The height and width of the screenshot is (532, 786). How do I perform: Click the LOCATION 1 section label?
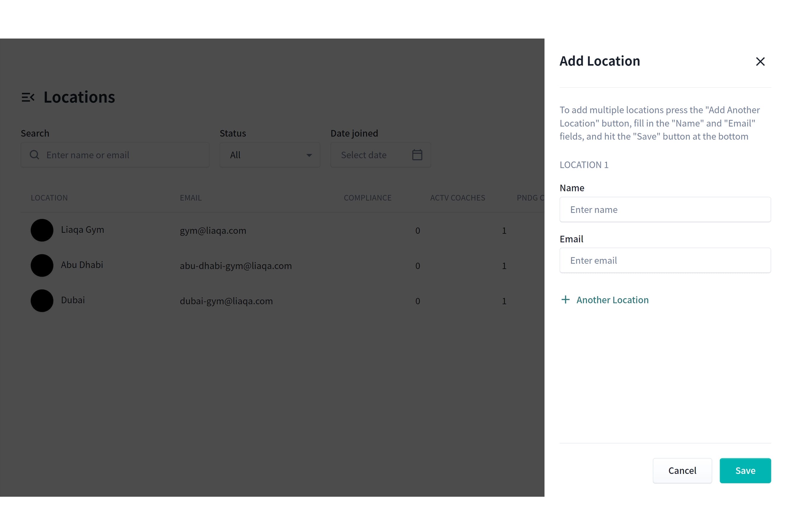tap(584, 165)
